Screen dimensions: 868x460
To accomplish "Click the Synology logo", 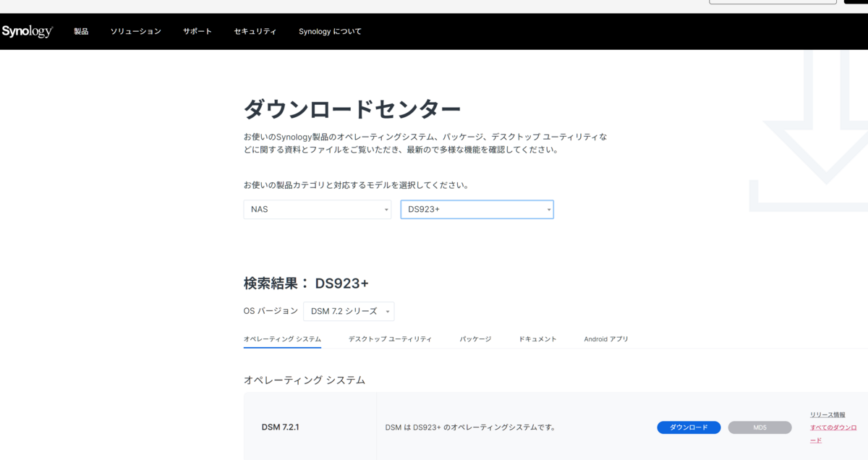I will 27,31.
